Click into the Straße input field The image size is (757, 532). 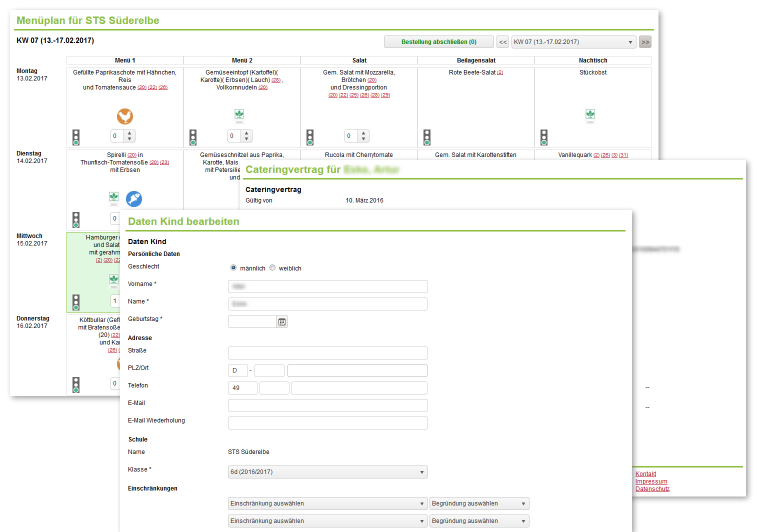click(x=327, y=353)
